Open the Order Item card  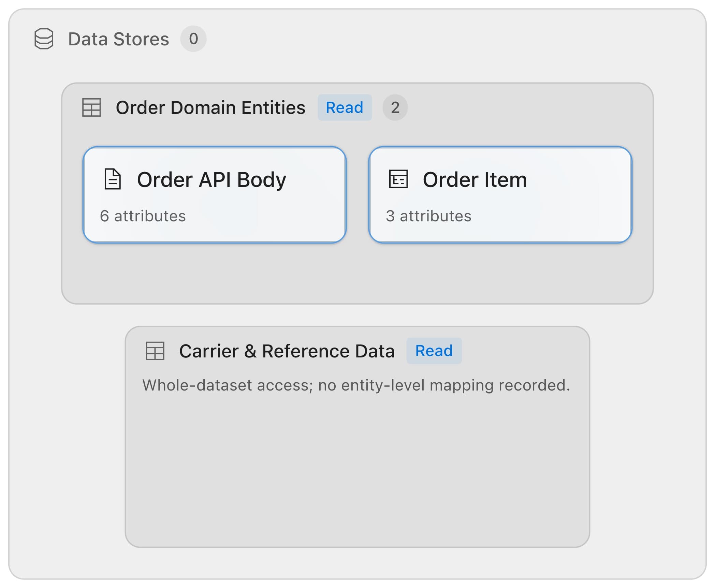(500, 195)
